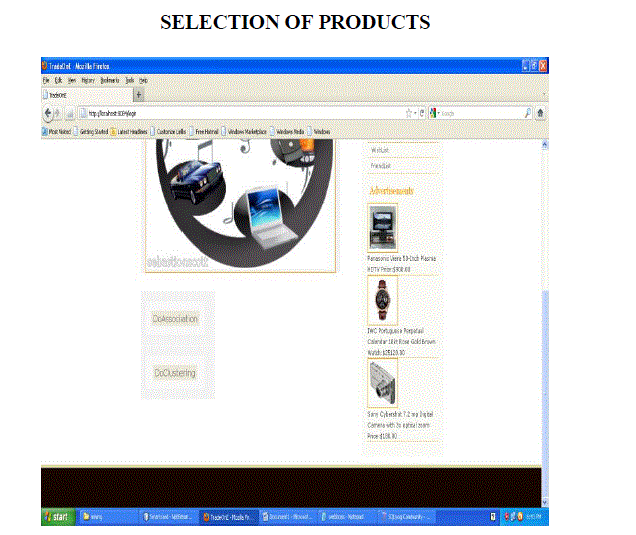Image resolution: width=636 pixels, height=535 pixels.
Task: Click the search magnifier icon
Action: (527, 113)
